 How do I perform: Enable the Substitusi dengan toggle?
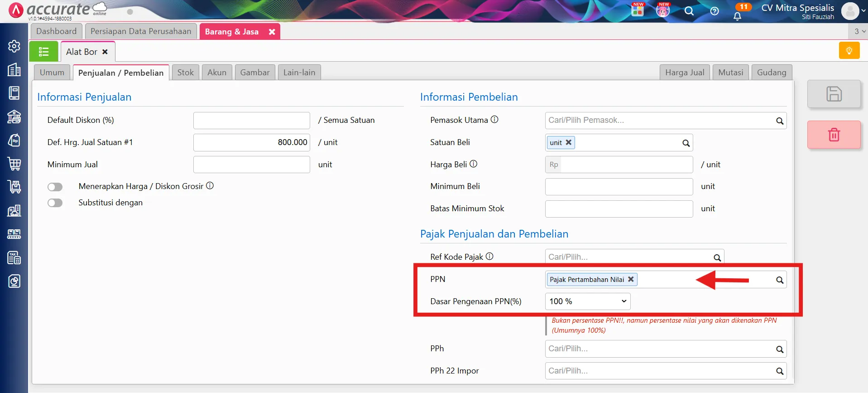click(x=55, y=203)
